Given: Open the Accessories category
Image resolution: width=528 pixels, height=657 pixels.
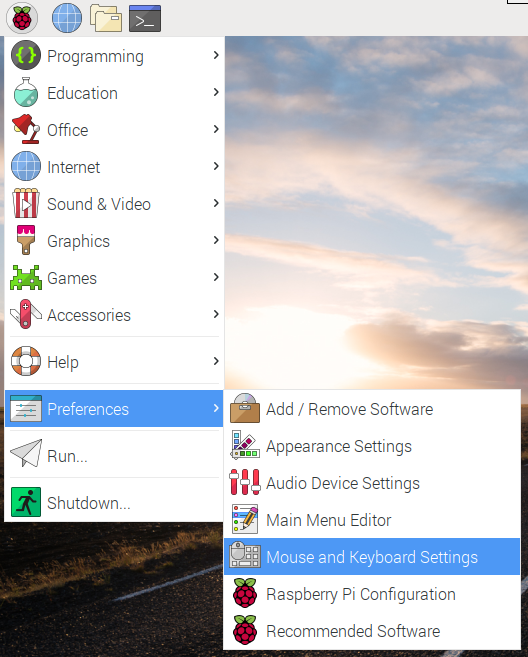Looking at the screenshot, I should coord(114,315).
